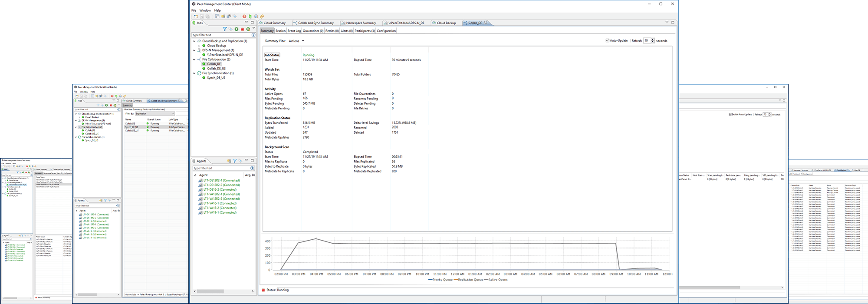Viewport: 868px width, 304px height.
Task: Select \\PeerTest.local\DFS-N_DE job in front Jobs tree
Action: 225,55
